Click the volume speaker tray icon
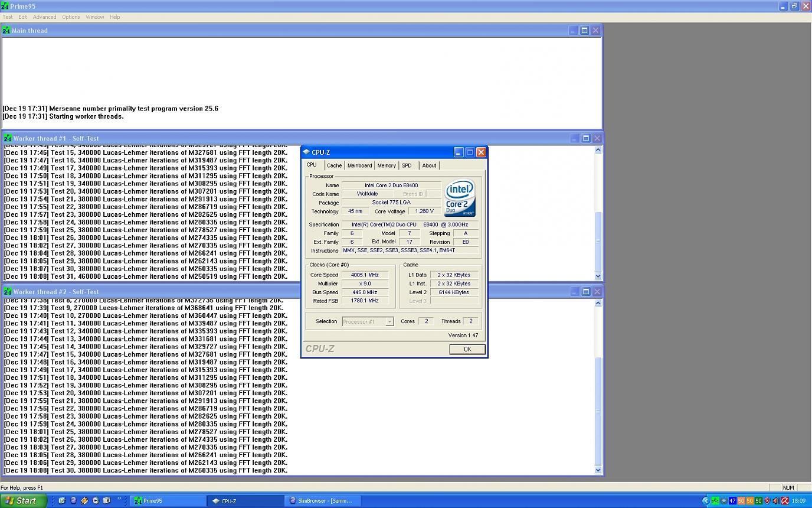 point(776,501)
